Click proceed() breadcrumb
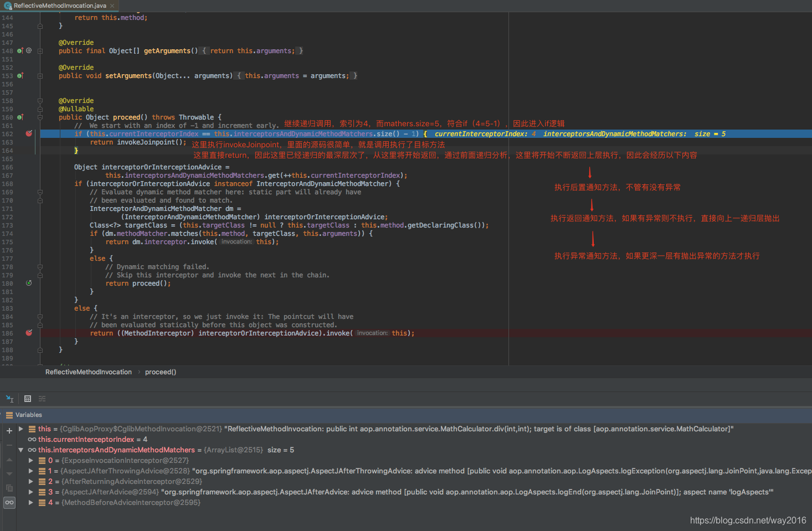Screen dimensions: 812x531 pyautogui.click(x=161, y=372)
